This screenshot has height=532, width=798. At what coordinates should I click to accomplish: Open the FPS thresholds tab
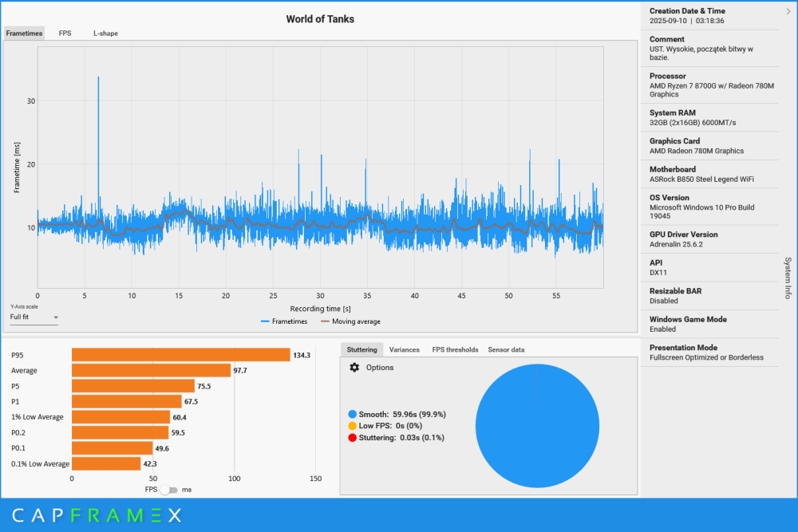[455, 349]
